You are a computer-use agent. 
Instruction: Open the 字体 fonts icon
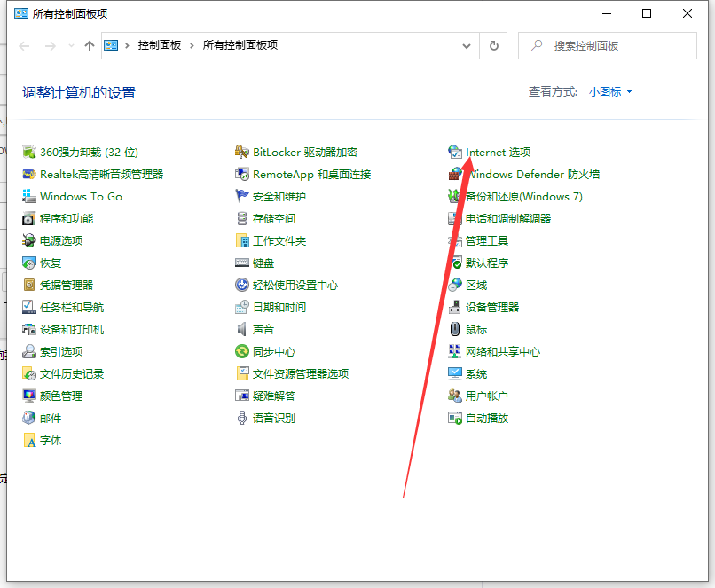(x=29, y=441)
